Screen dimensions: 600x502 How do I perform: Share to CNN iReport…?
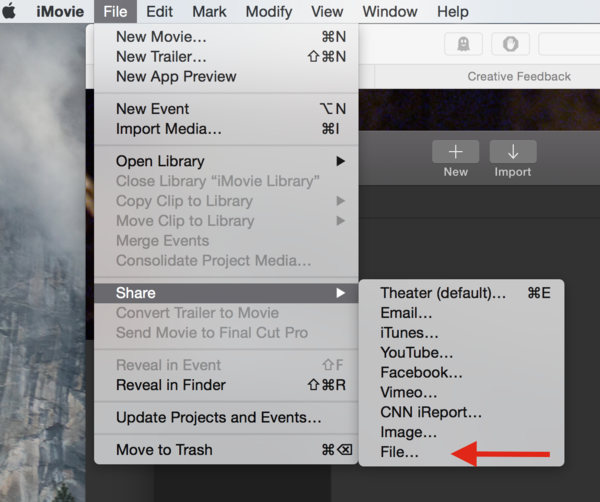point(461,412)
